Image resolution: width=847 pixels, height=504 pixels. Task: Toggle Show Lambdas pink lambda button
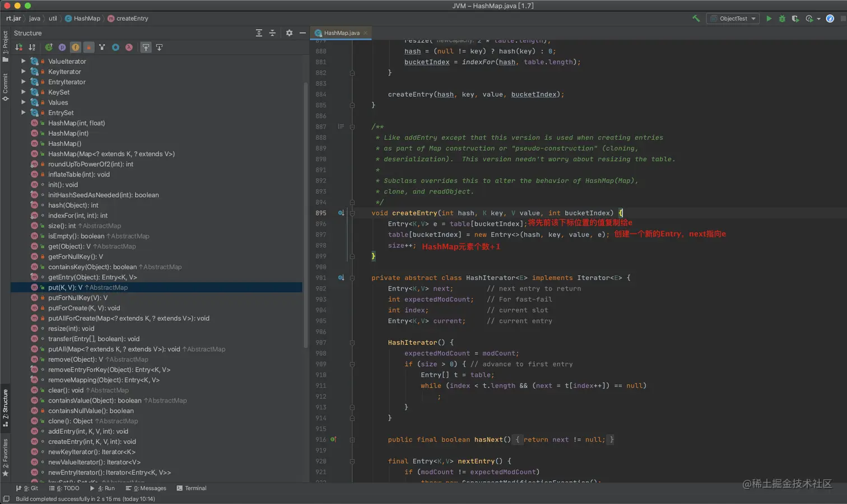coord(129,48)
